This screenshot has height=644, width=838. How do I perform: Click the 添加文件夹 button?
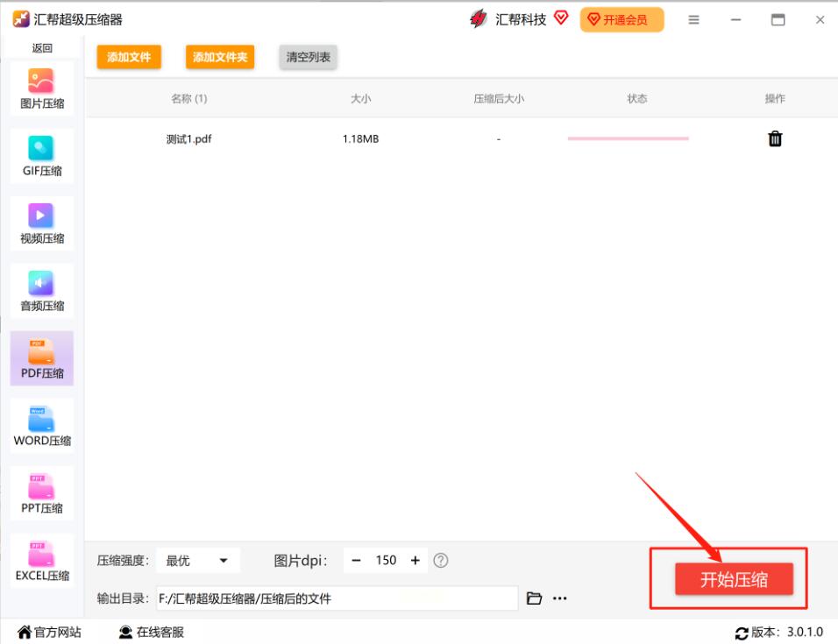[220, 57]
